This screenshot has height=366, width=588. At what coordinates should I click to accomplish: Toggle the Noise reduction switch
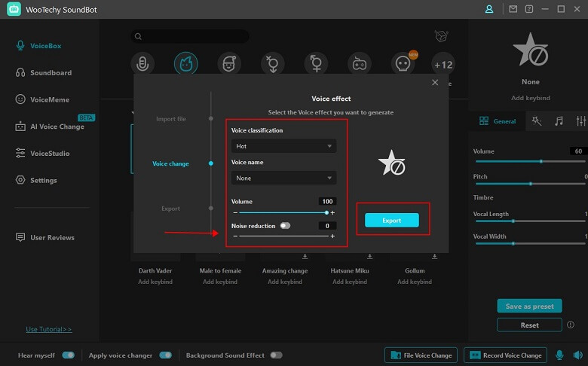click(285, 225)
